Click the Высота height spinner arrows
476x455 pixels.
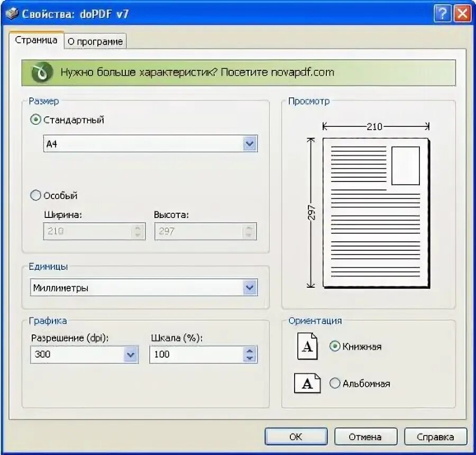[x=249, y=231]
